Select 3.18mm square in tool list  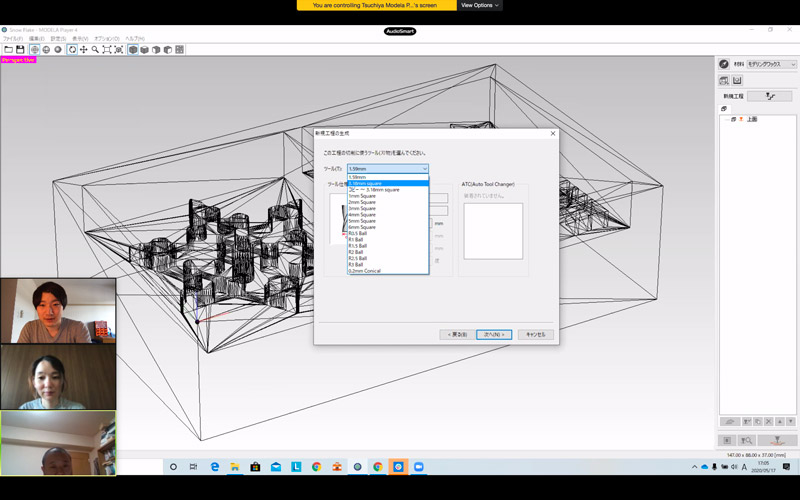[x=388, y=183]
